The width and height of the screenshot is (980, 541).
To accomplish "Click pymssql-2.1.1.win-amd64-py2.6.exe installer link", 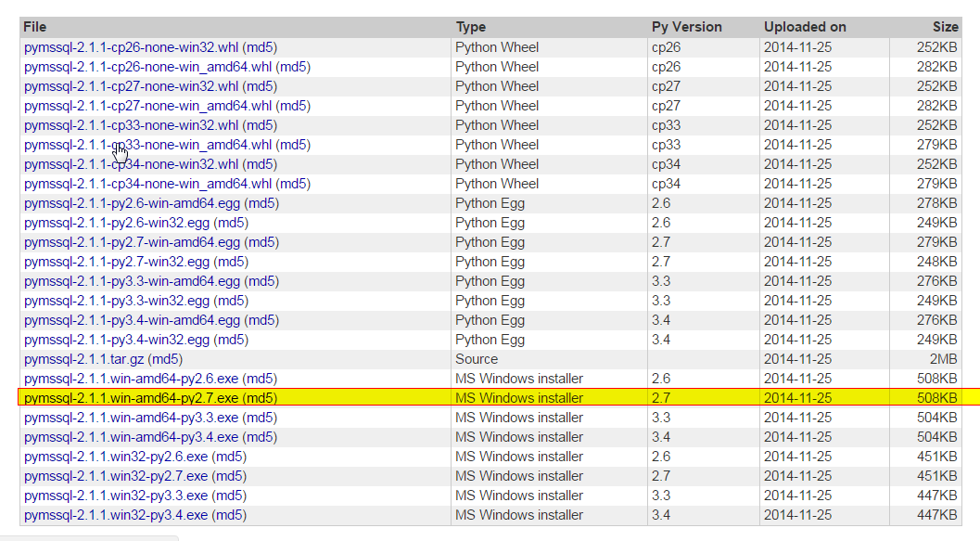I will click(x=132, y=379).
